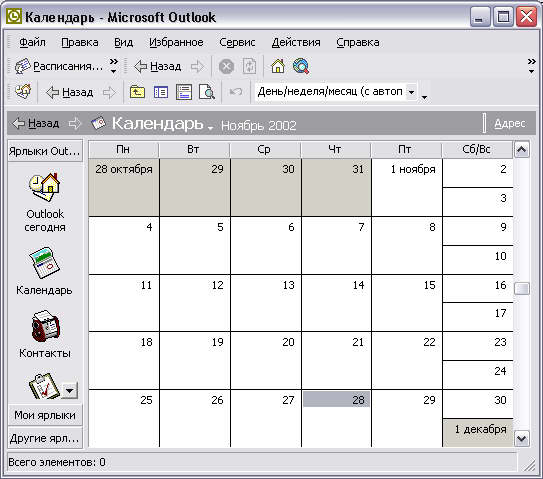543x479 pixels.
Task: Click the move-up-one-folder icon
Action: coord(137,92)
